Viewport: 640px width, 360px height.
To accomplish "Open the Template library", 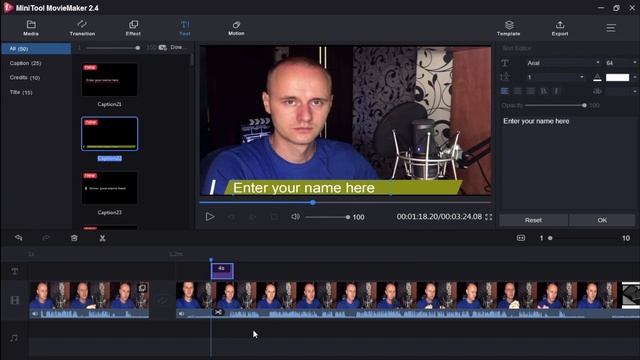I will tap(509, 28).
